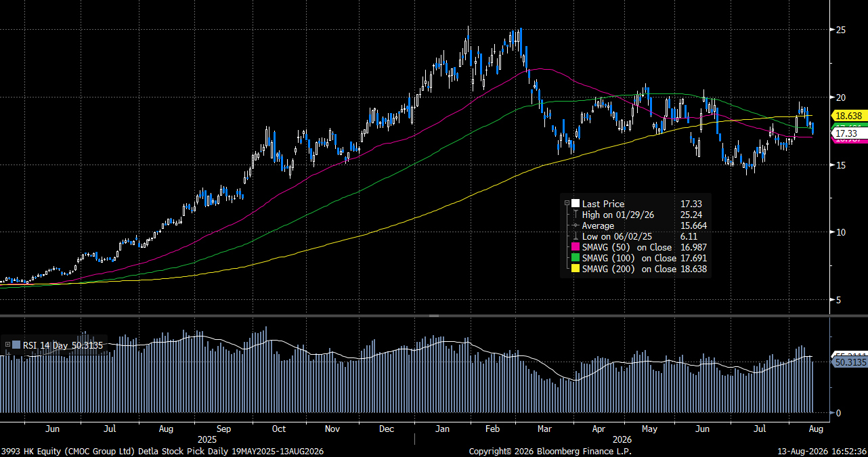Click the 'RSI 14 Day 50.3135' label
The image size is (868, 457).
pos(63,345)
